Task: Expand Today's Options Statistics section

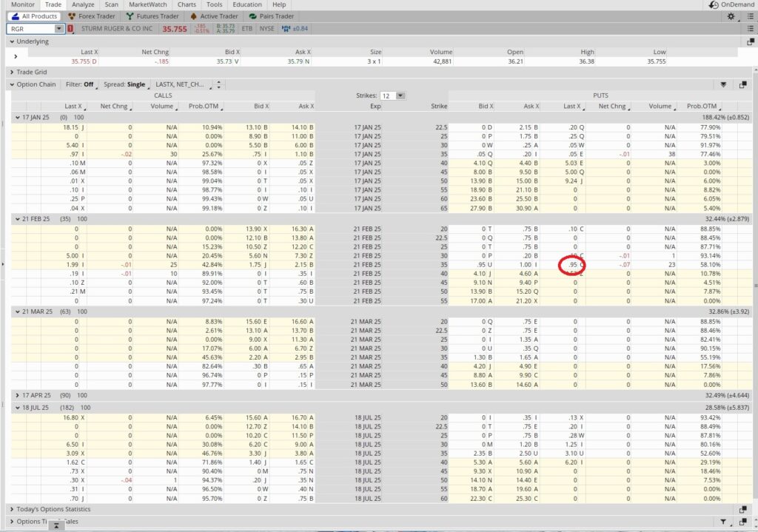Action: [x=12, y=509]
